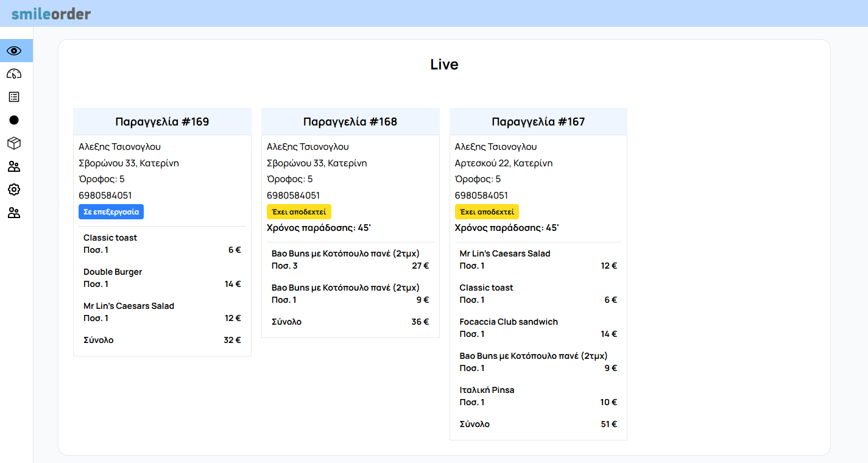The height and width of the screenshot is (463, 868).
Task: Select Double Burger item in order #169
Action: tap(113, 272)
